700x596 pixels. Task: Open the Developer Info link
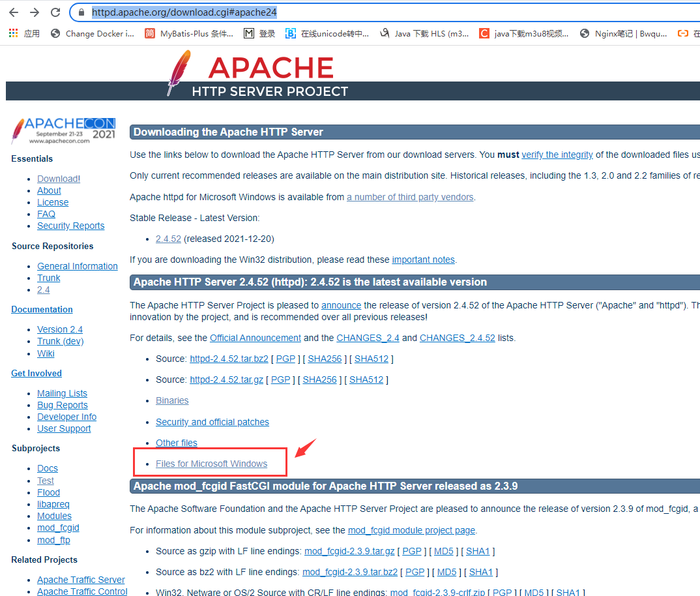point(66,417)
